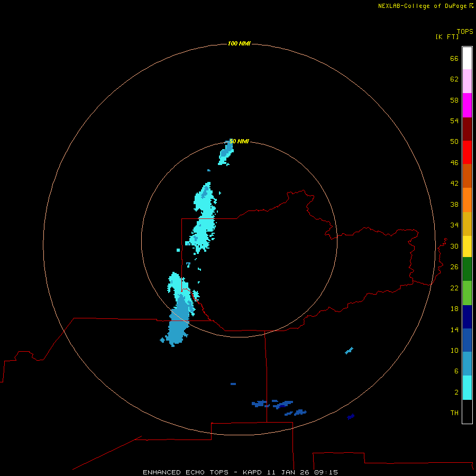Click the legend value 26

pos(454,267)
